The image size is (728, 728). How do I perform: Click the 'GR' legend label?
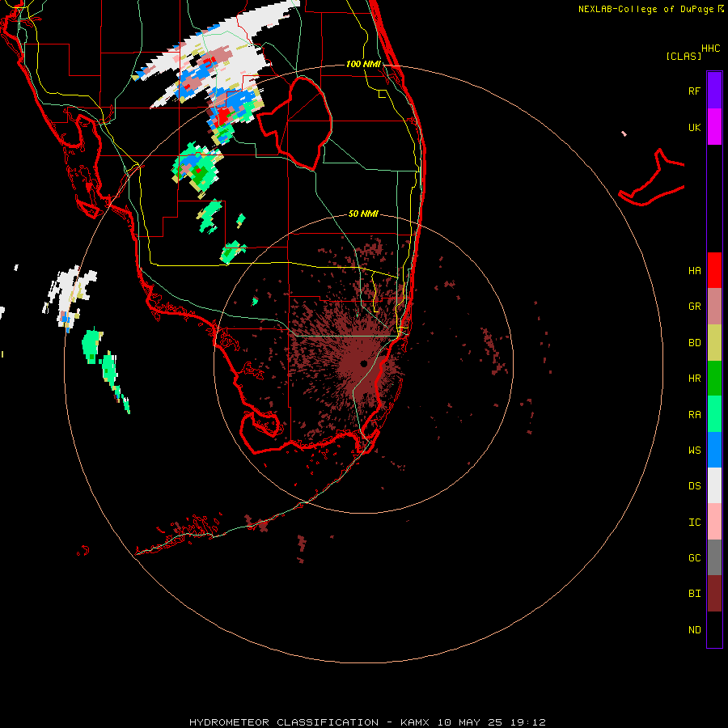[x=694, y=307]
